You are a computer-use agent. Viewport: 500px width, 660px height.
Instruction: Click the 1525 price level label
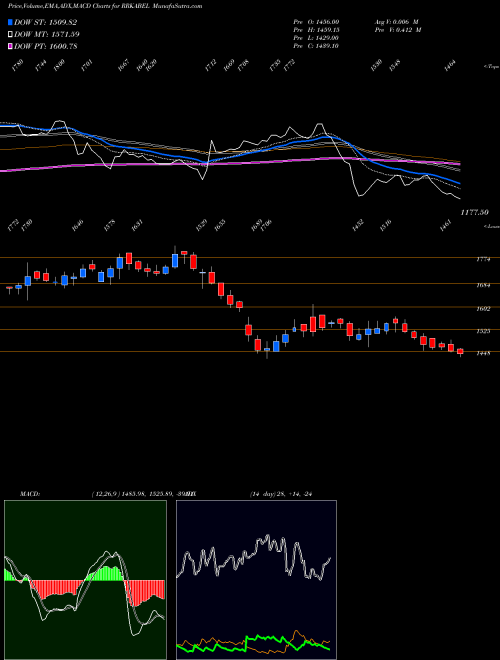tap(483, 331)
